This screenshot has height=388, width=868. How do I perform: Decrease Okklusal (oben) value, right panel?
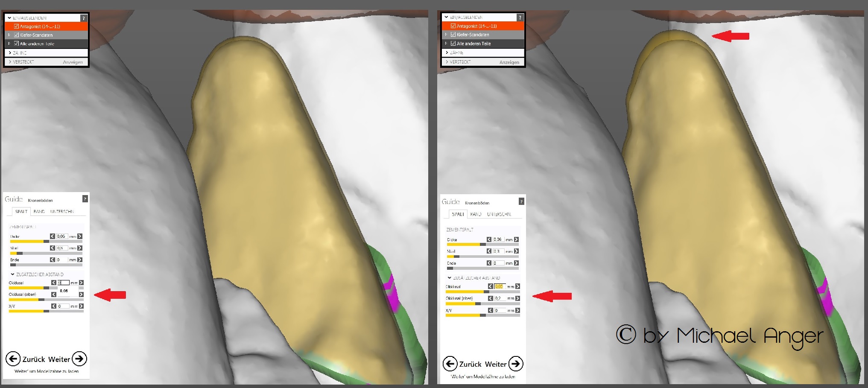coord(490,298)
